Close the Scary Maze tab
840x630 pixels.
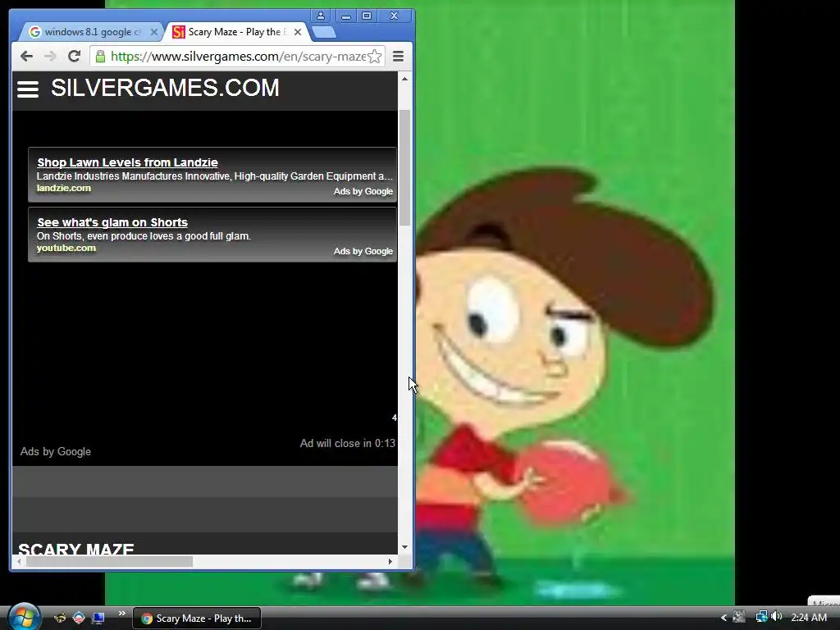coord(298,32)
